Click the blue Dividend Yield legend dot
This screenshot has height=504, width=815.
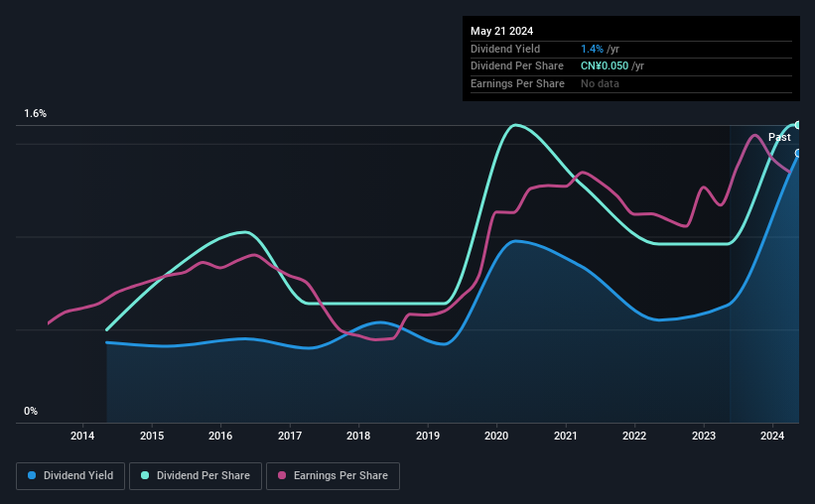[x=32, y=475]
